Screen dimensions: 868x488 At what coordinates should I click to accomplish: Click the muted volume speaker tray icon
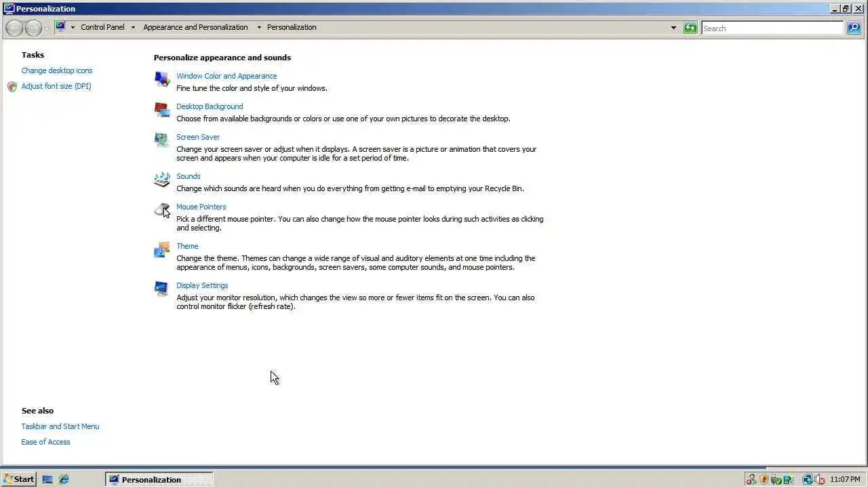coord(819,479)
